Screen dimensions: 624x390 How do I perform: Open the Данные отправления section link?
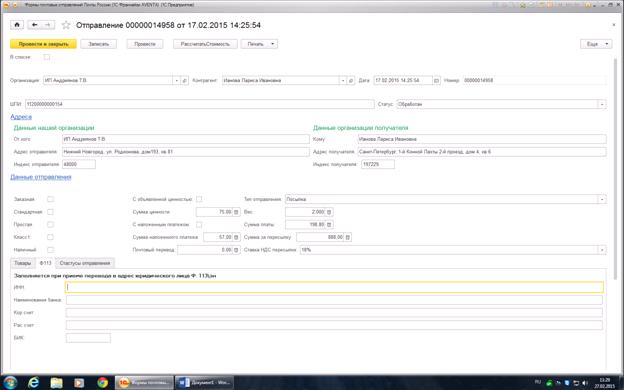pyautogui.click(x=41, y=177)
